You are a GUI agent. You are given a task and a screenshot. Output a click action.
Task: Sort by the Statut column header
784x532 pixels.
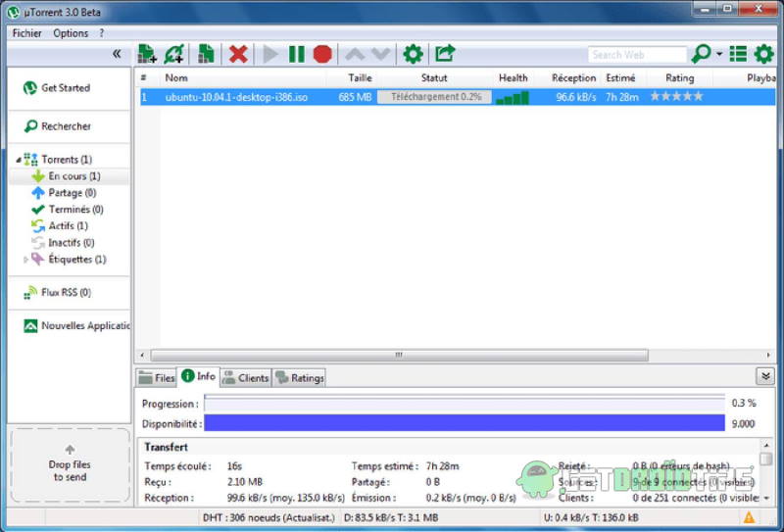pyautogui.click(x=434, y=78)
